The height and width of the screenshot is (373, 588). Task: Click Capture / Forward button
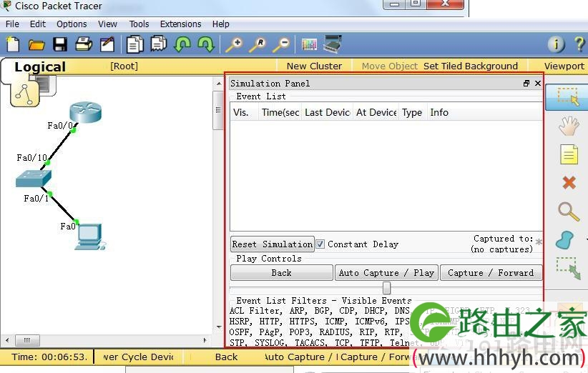click(491, 273)
